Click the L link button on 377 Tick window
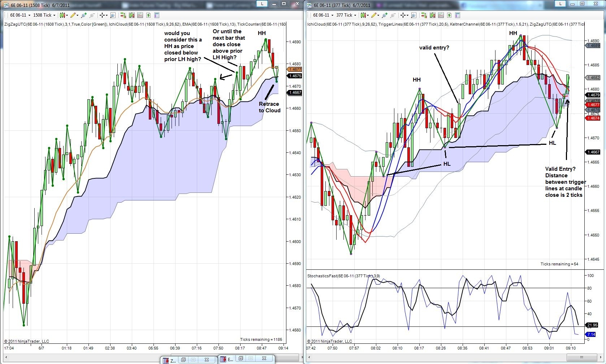The image size is (606, 364). pyautogui.click(x=560, y=4)
